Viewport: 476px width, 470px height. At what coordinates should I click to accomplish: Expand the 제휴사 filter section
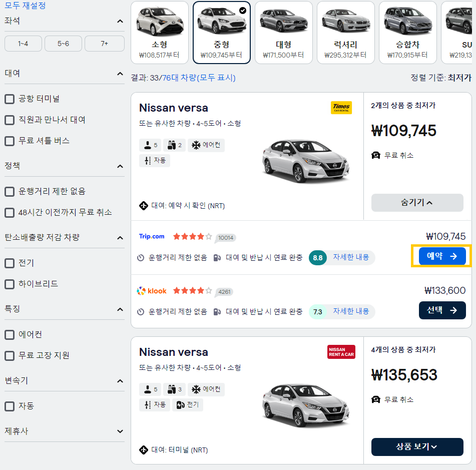tap(120, 431)
